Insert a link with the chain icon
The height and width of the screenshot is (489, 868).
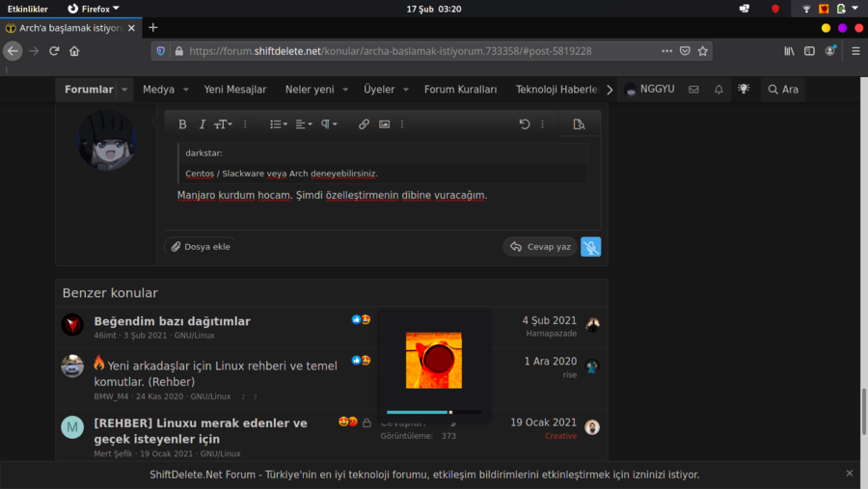tap(364, 124)
